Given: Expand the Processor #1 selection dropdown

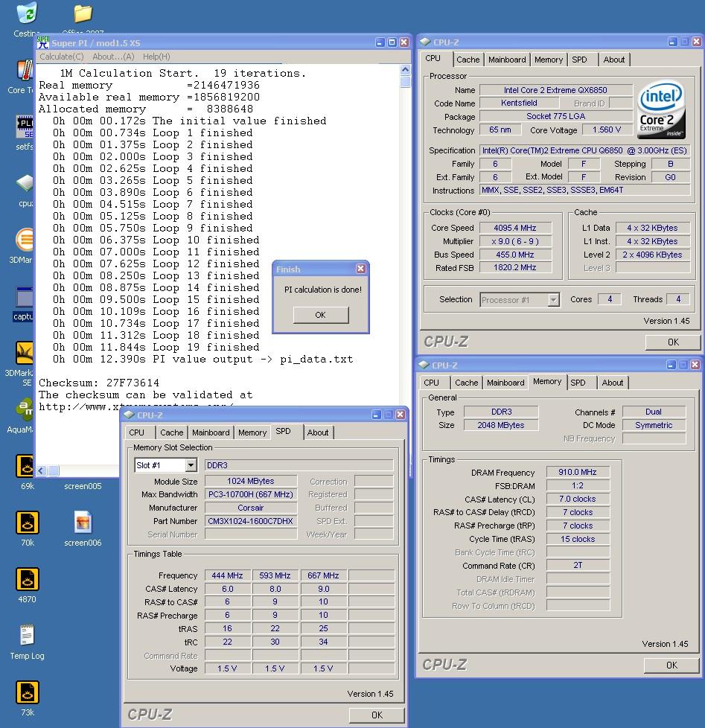Looking at the screenshot, I should click(553, 300).
